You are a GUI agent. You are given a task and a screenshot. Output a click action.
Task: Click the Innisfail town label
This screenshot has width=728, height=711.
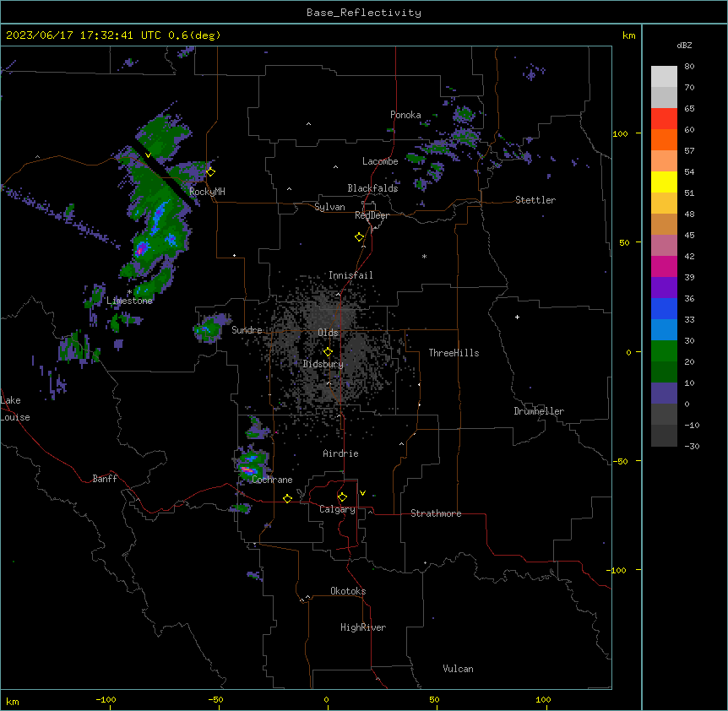[350, 275]
